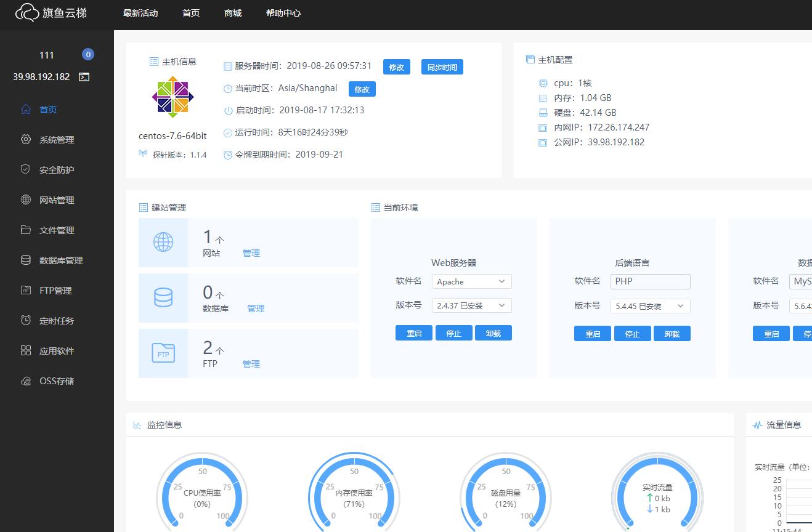
Task: Click the CentOS system logo thumbnail
Action: click(173, 97)
